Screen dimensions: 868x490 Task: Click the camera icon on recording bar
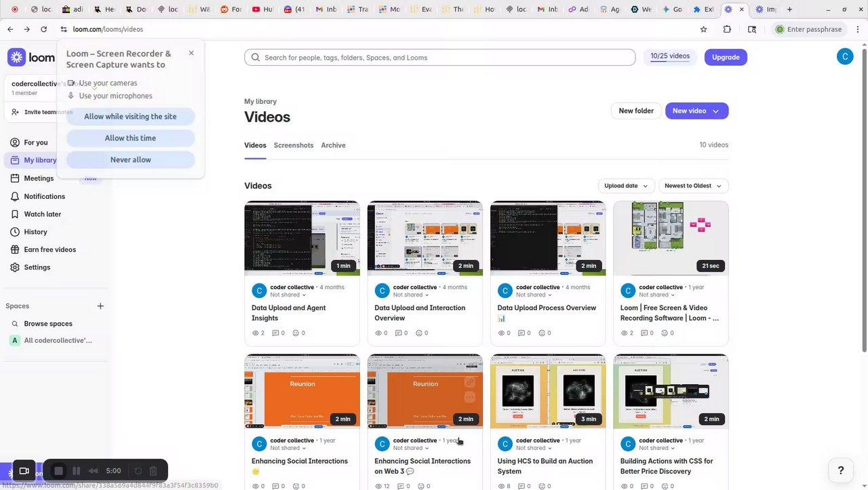coord(24,471)
